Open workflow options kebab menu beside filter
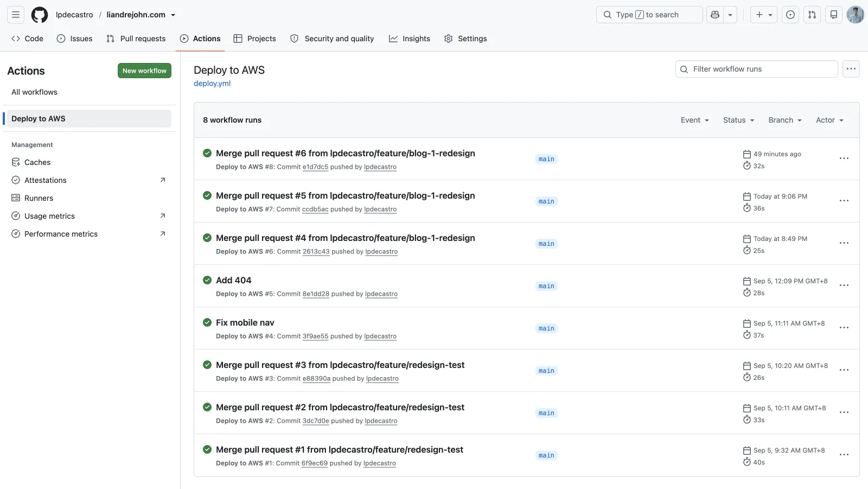 [x=851, y=69]
